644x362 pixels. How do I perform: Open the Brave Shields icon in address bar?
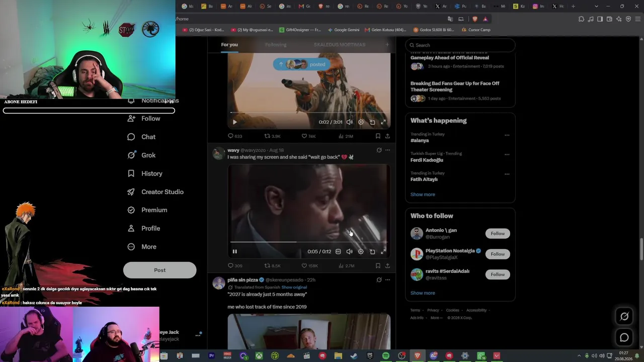(474, 19)
